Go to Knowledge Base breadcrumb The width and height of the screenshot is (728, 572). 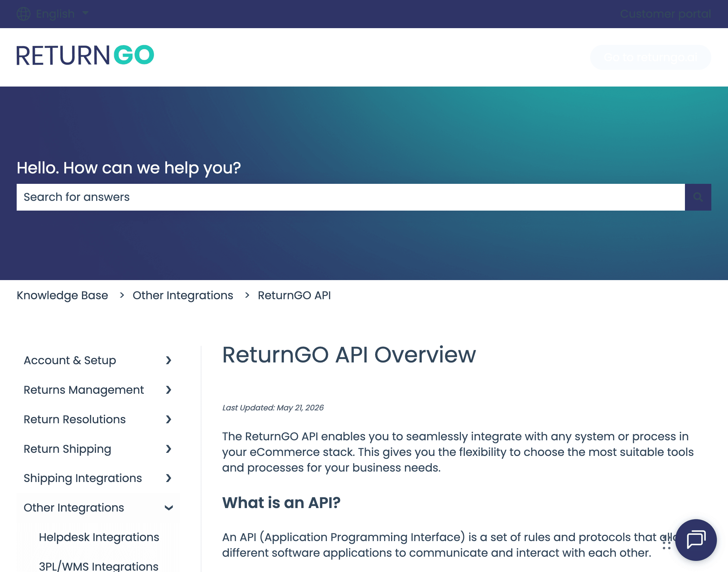click(x=62, y=295)
